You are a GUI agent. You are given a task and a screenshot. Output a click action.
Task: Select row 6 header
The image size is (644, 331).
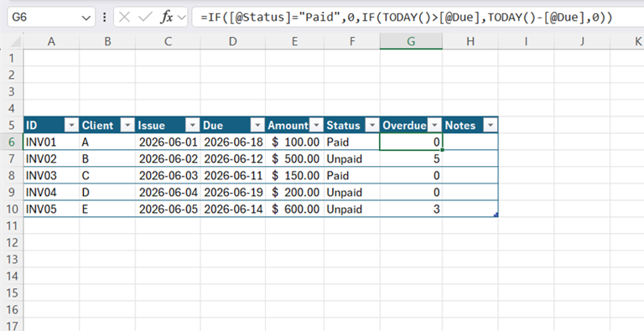coord(12,142)
